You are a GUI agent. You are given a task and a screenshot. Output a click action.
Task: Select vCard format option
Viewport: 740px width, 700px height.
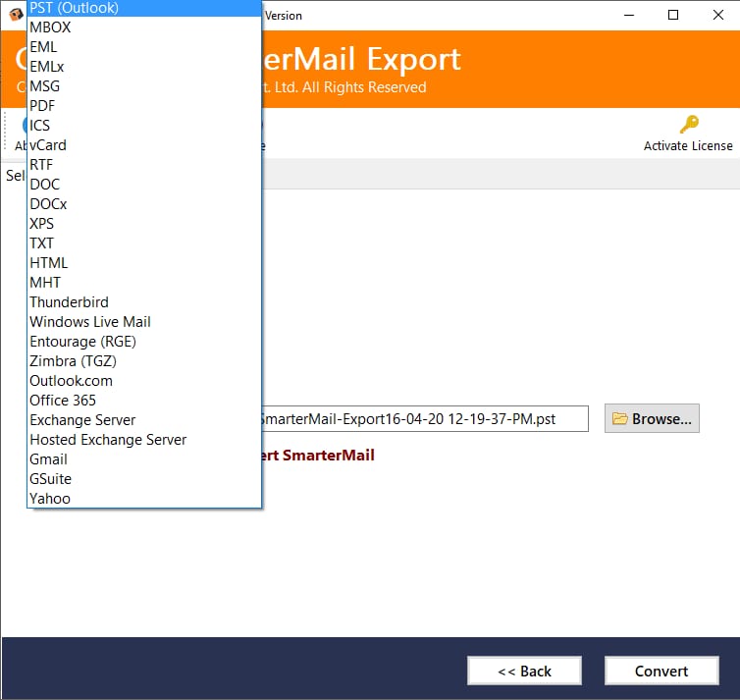(x=144, y=145)
